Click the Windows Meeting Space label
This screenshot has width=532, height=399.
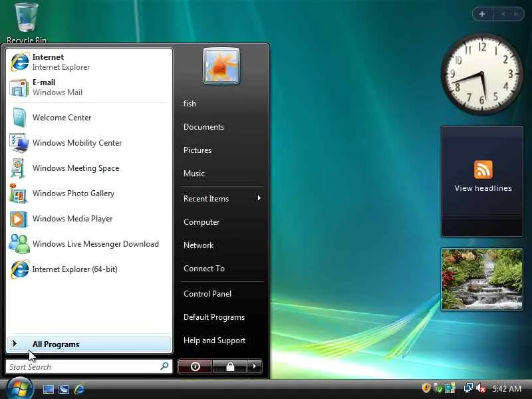(x=76, y=168)
